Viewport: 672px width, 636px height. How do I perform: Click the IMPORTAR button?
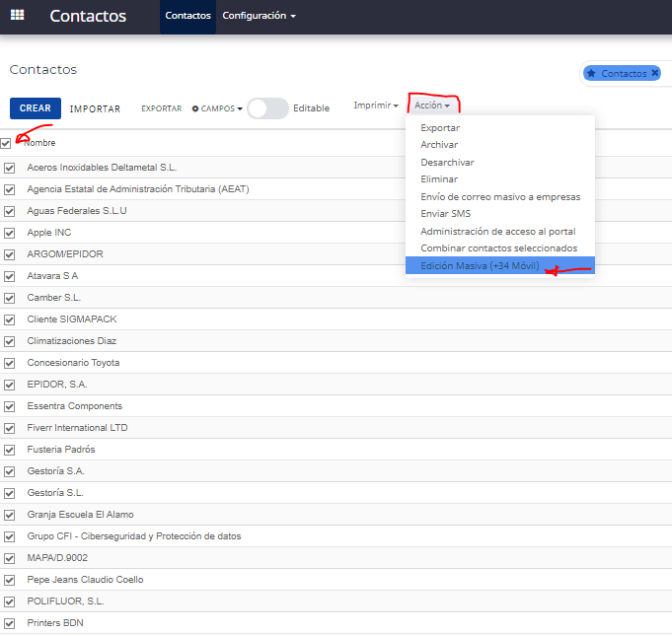point(95,108)
